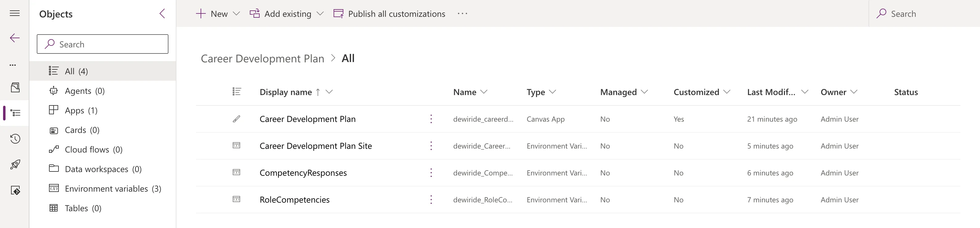Viewport: 980px width, 228px height.
Task: Click the pencil icon for Career Development Plan
Action: [236, 119]
